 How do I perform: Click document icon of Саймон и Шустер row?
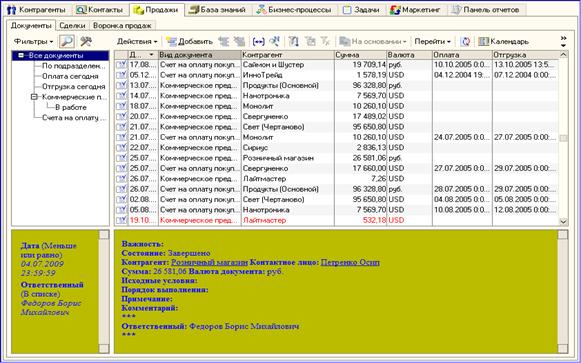click(x=121, y=65)
